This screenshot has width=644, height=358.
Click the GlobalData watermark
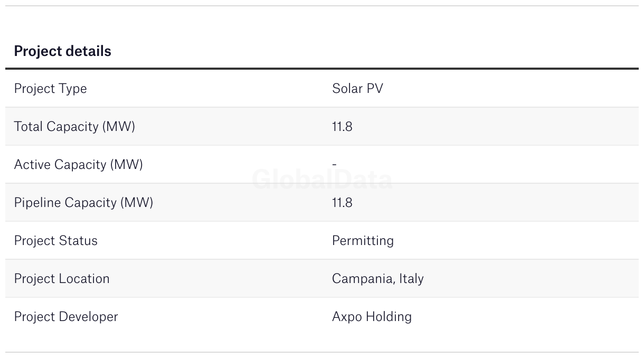pos(322,180)
